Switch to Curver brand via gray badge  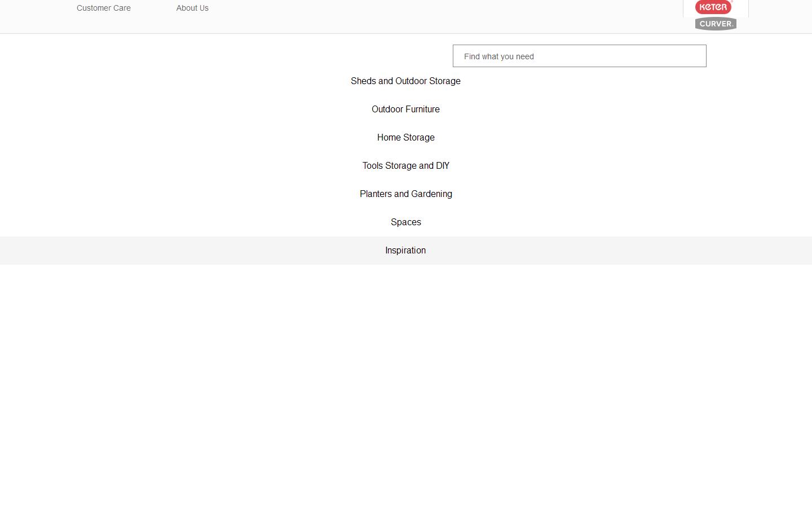(x=716, y=24)
